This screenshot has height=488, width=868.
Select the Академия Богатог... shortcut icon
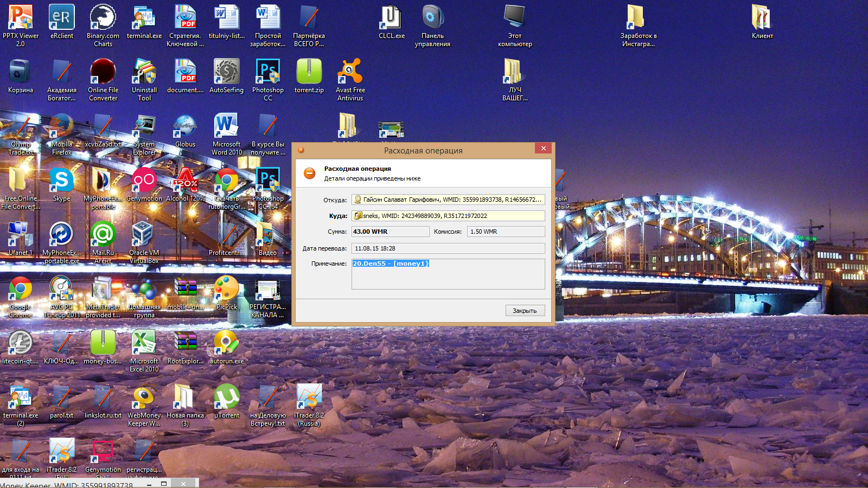pos(62,79)
